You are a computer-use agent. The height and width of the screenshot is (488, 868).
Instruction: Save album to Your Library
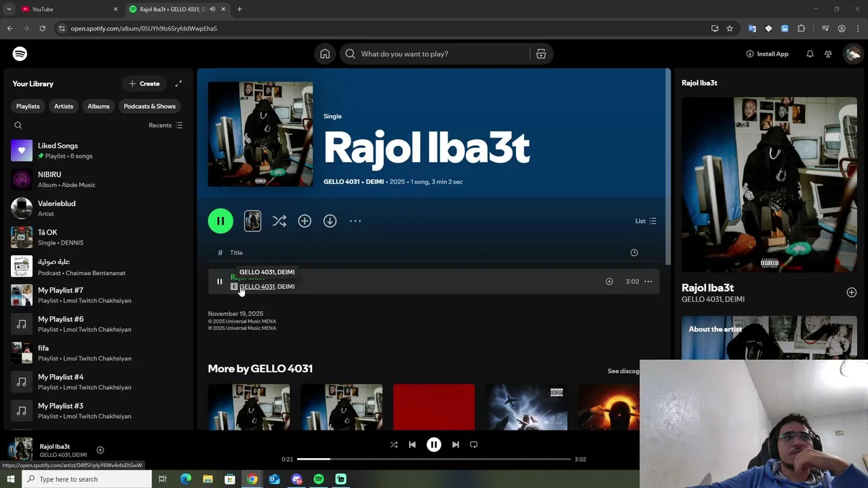304,221
